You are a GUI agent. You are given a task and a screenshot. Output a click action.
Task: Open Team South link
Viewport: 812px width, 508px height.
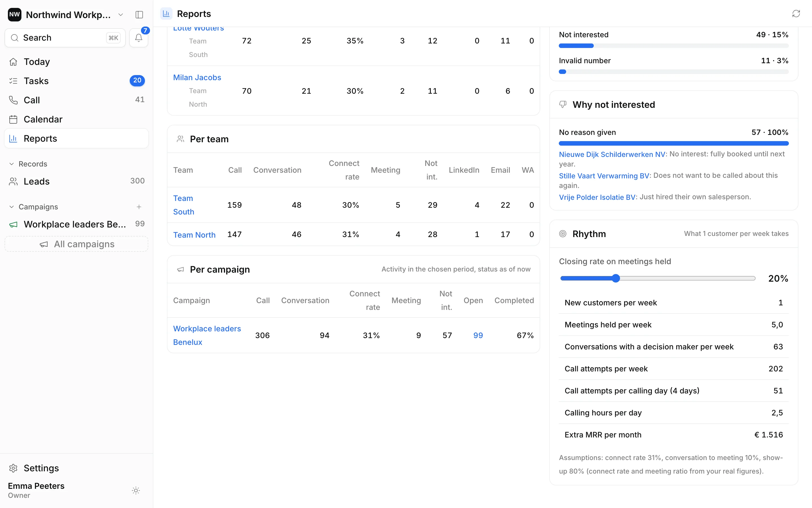click(x=184, y=205)
